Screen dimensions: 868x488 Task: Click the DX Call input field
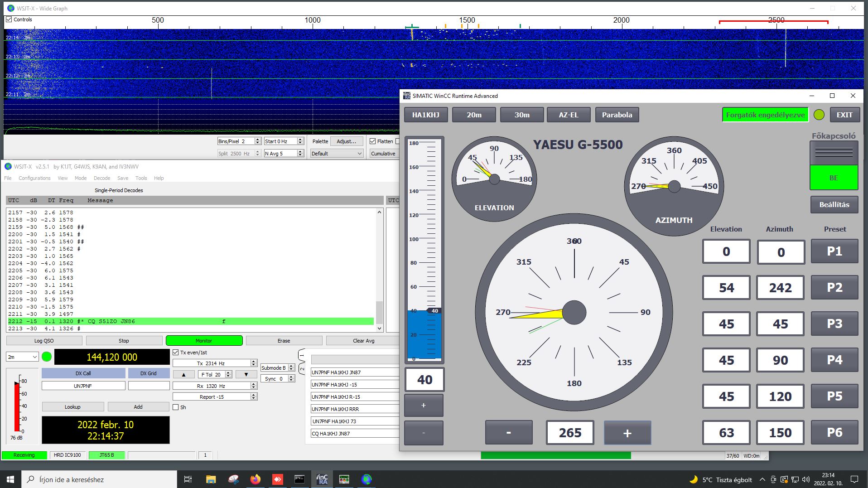tap(83, 386)
